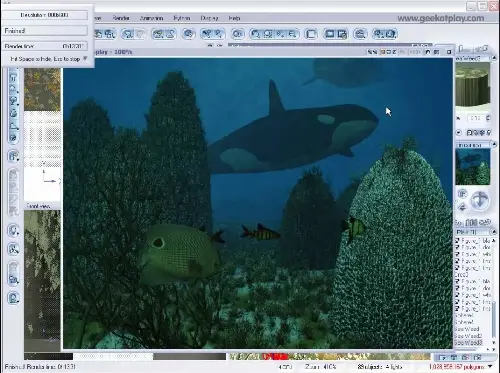Click the material scale value field
The height and width of the screenshot is (373, 500).
point(476,118)
